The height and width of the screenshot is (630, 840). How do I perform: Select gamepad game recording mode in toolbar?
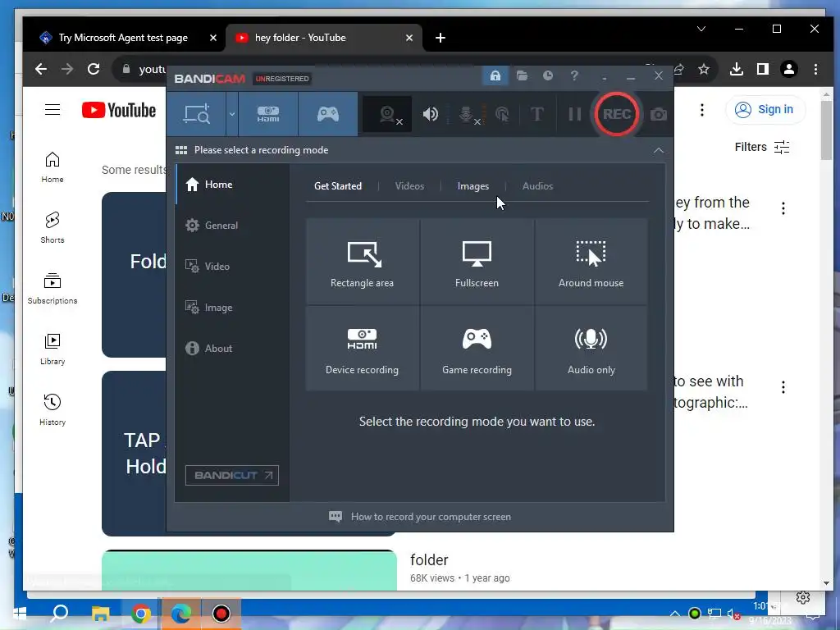328,114
